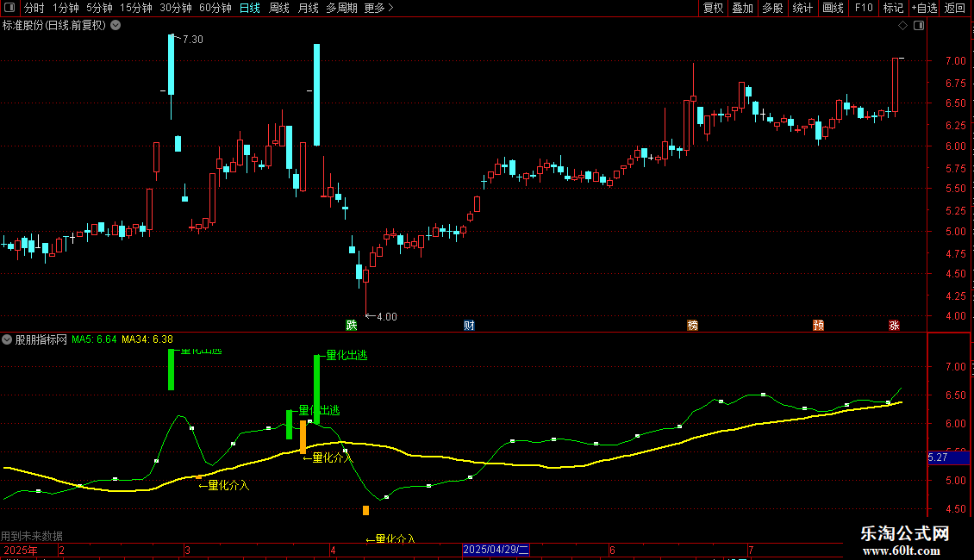Expand the 更多 periods menu
This screenshot has width=974, height=560.
(378, 8)
